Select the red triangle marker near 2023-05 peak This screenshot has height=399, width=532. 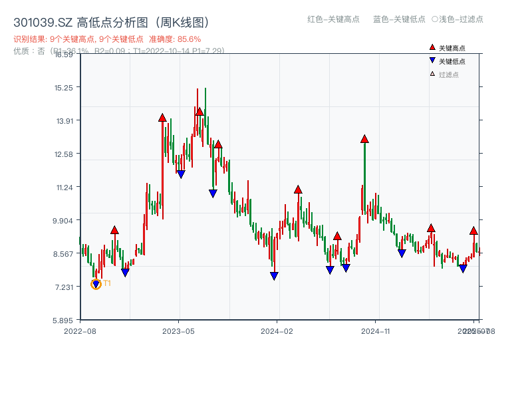coord(162,118)
